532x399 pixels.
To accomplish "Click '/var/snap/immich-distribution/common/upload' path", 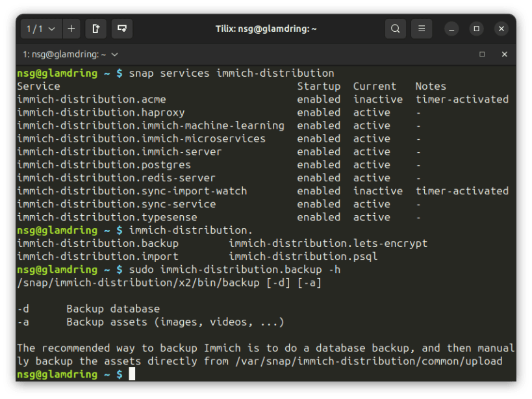I will click(369, 362).
